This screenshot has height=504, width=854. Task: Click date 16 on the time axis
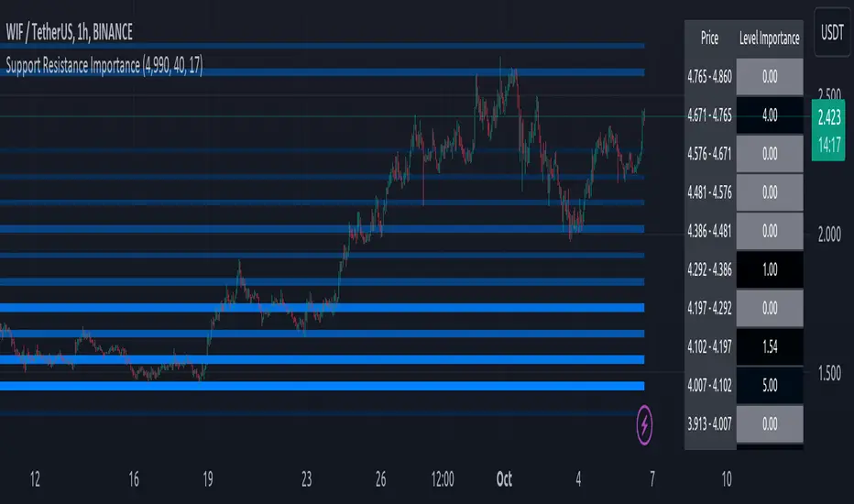[134, 479]
